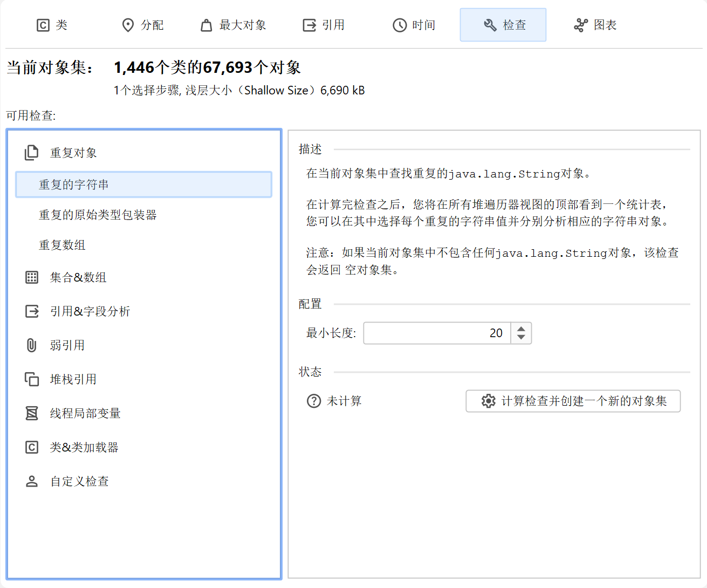Click the 描述 section heading
This screenshot has width=707, height=588.
310,149
